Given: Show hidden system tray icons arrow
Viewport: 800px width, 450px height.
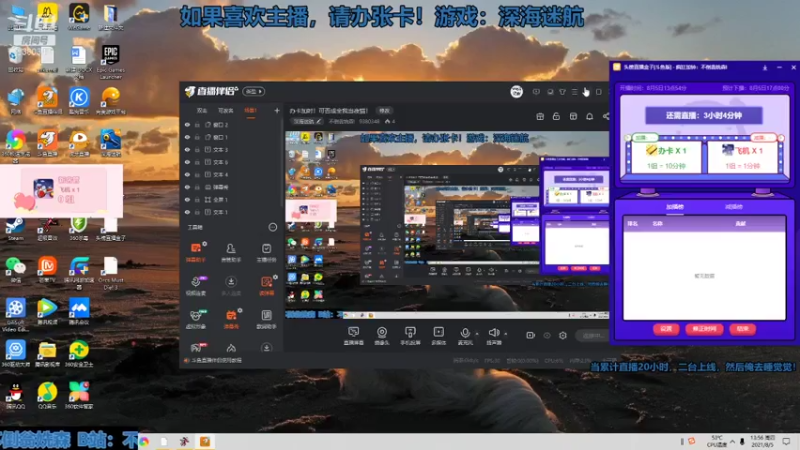Looking at the screenshot, I should pos(732,441).
